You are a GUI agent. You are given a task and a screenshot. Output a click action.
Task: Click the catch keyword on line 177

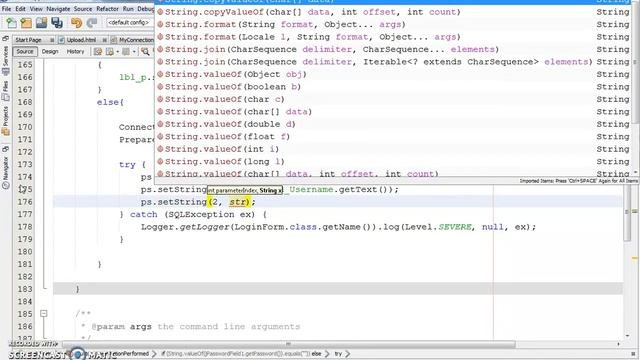pos(144,214)
